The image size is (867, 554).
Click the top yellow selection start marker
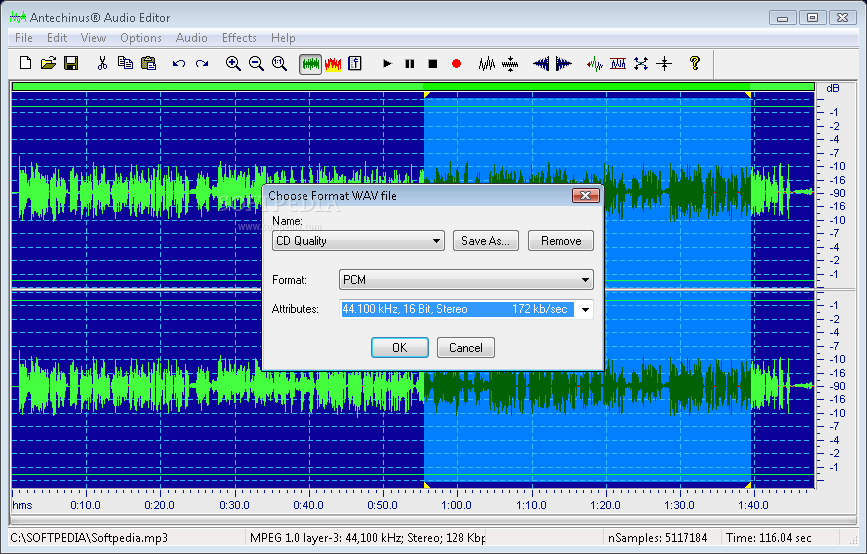[426, 95]
